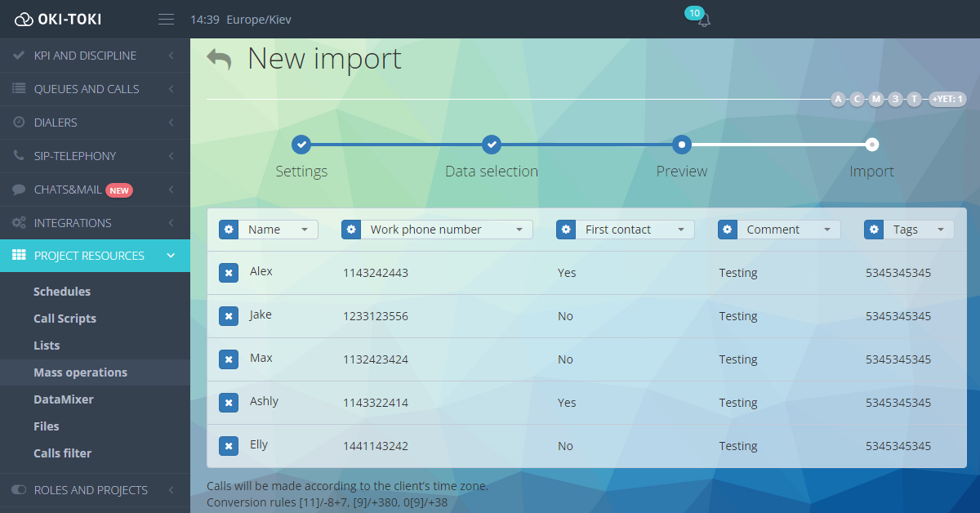Expand the Roles and Projects section
980x513 pixels.
95,490
